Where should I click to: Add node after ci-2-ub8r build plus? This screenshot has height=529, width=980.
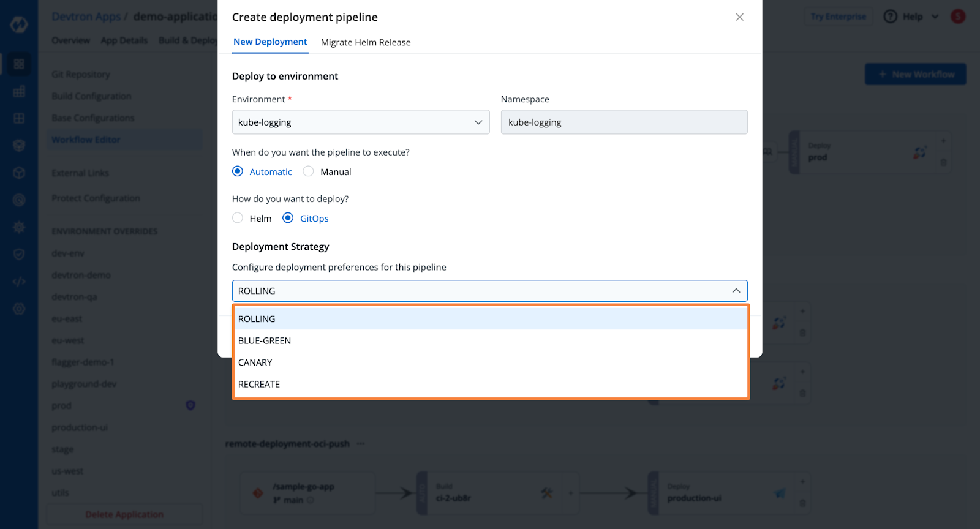(x=571, y=493)
